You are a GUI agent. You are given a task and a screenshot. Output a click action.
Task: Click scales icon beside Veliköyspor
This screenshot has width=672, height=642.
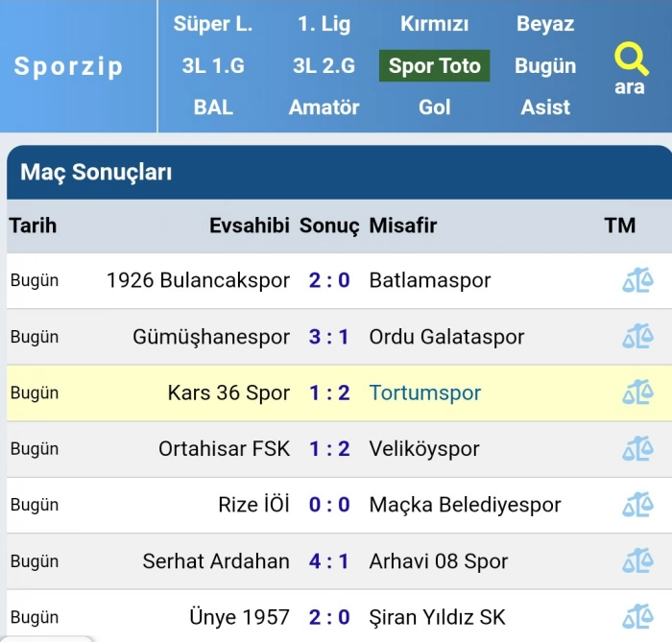pos(637,448)
